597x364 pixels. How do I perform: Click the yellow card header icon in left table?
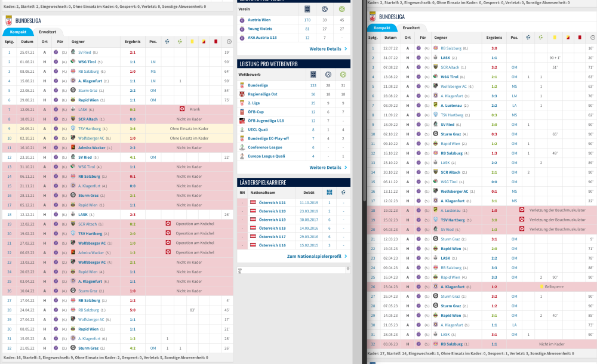click(x=192, y=42)
